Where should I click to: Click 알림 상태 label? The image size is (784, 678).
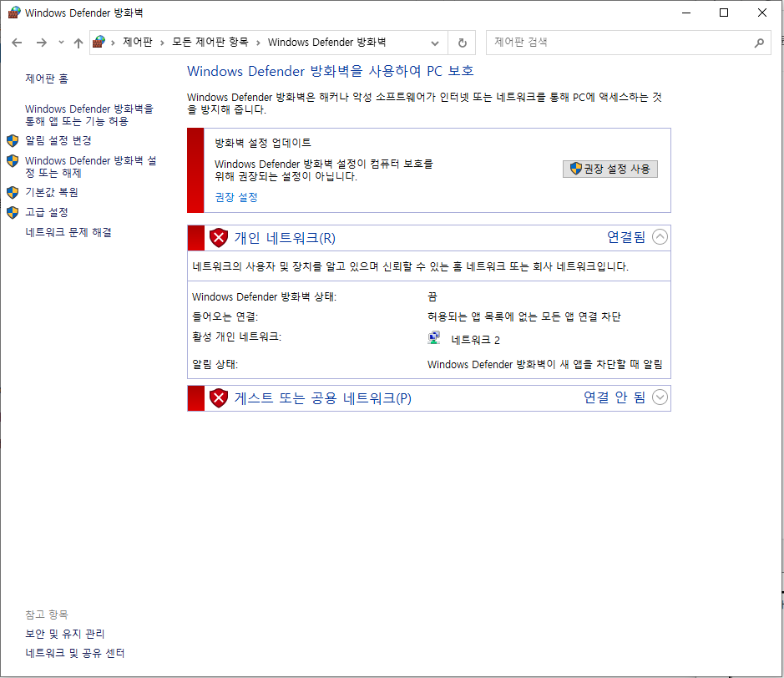[215, 365]
